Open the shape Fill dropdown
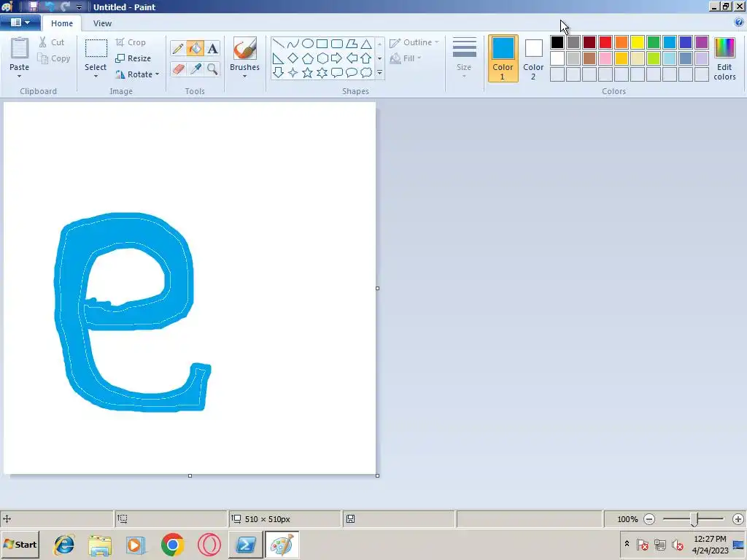The image size is (747, 560). (406, 58)
